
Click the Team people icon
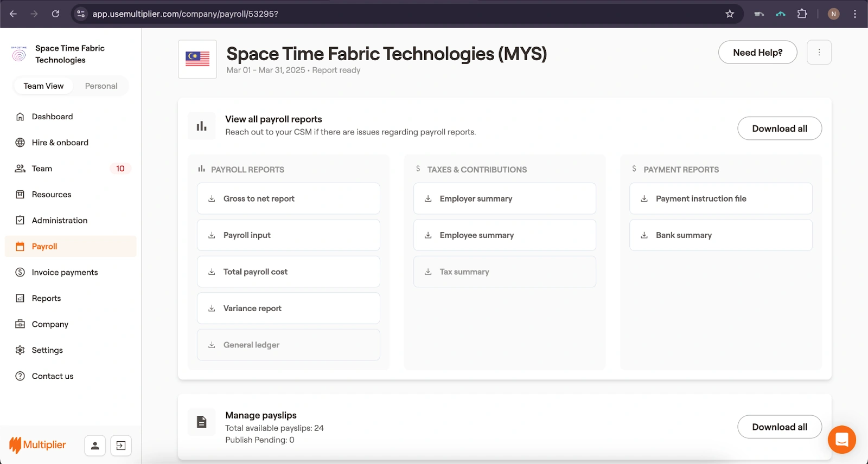[x=20, y=169]
